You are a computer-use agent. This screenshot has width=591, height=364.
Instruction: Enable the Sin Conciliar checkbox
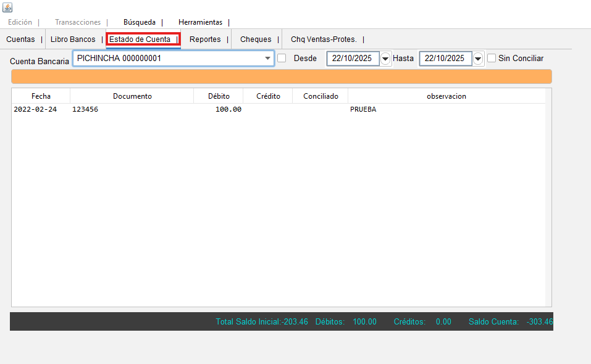[x=492, y=58]
